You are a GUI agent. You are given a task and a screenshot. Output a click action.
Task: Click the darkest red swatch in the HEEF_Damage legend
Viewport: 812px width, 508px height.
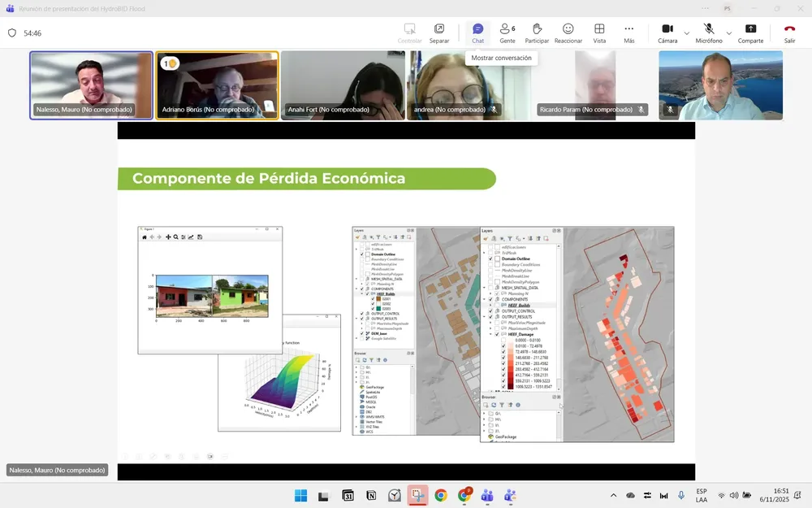[x=509, y=387]
